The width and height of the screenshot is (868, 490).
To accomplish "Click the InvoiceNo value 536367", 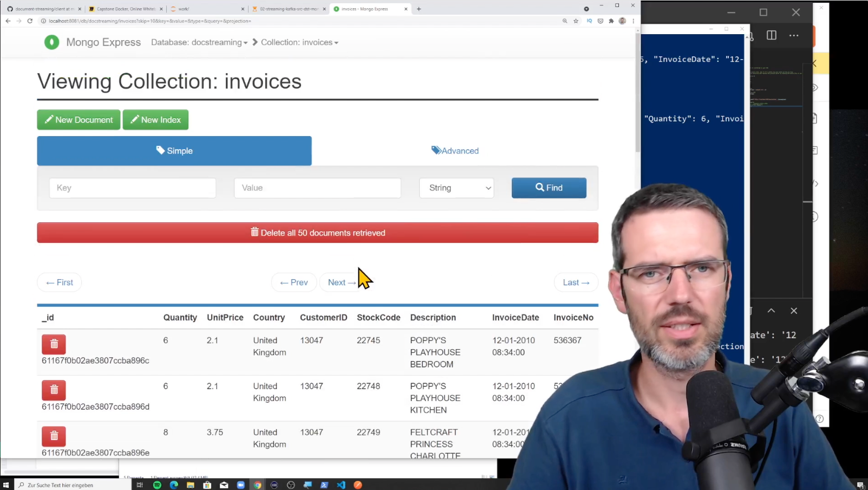I will coord(567,340).
